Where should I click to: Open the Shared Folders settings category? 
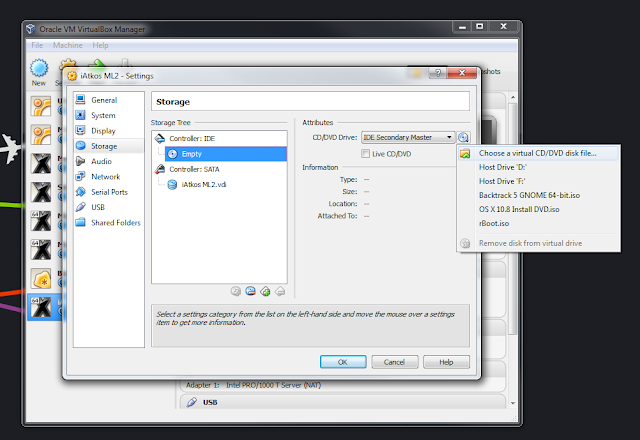[109, 222]
